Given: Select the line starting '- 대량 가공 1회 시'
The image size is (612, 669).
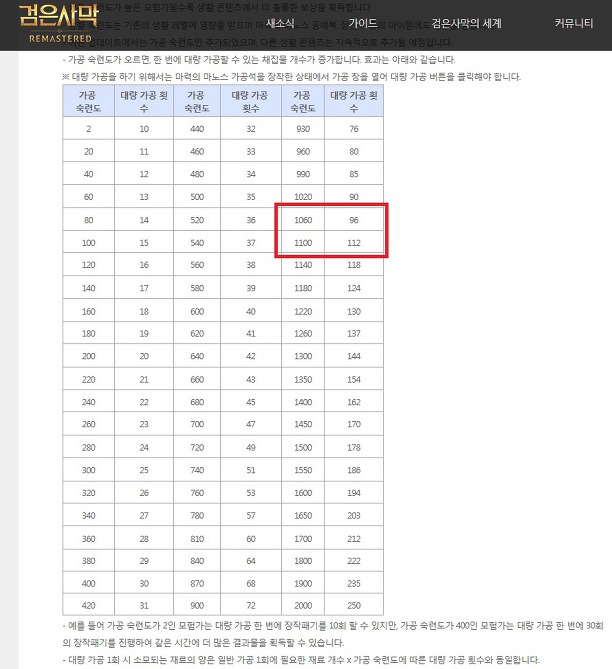Looking at the screenshot, I should 301,659.
